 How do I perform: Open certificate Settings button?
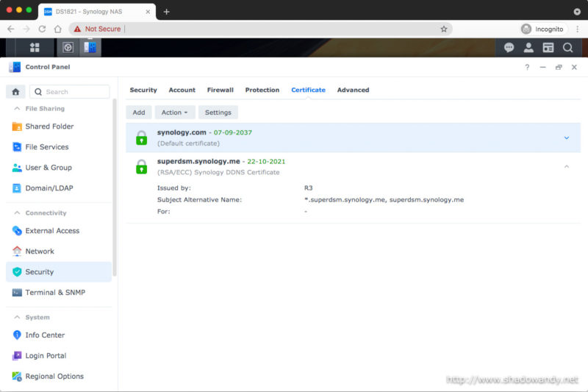pos(218,113)
